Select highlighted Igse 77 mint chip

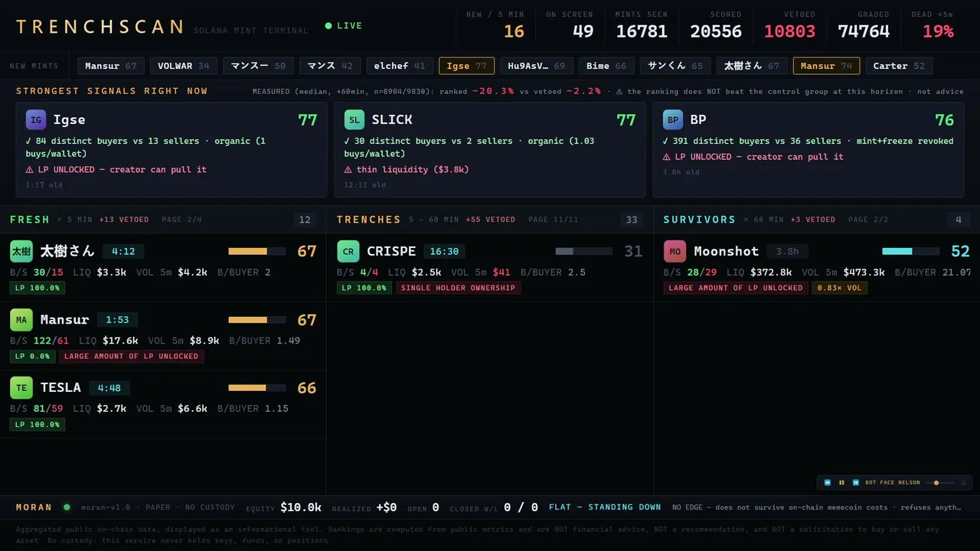466,66
